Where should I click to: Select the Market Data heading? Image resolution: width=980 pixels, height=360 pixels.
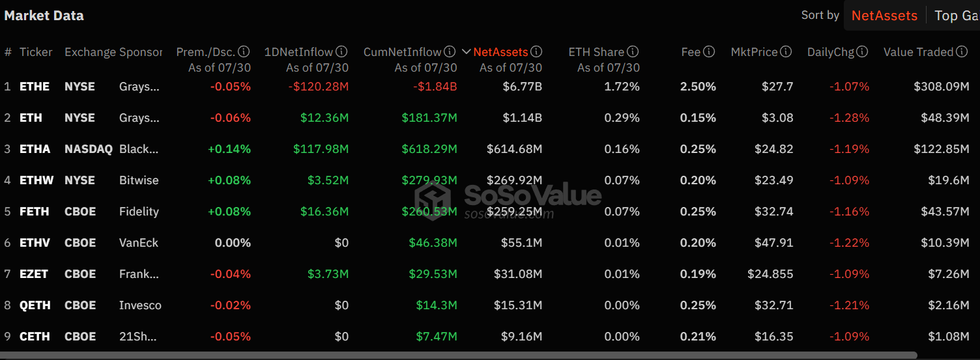(x=44, y=16)
